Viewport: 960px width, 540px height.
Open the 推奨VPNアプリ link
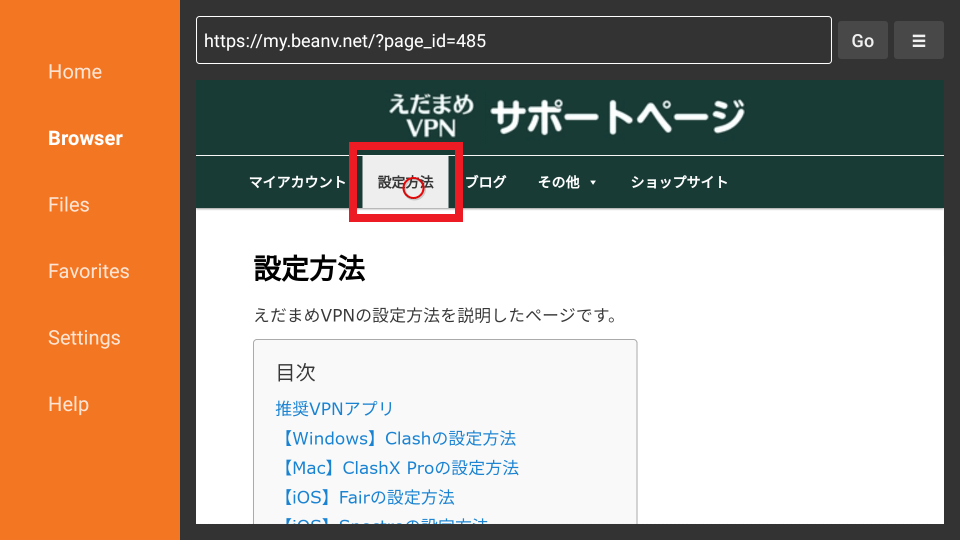(x=334, y=408)
